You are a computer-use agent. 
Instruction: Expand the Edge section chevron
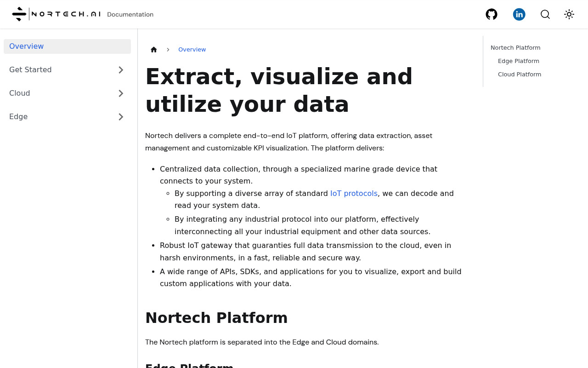(x=121, y=117)
